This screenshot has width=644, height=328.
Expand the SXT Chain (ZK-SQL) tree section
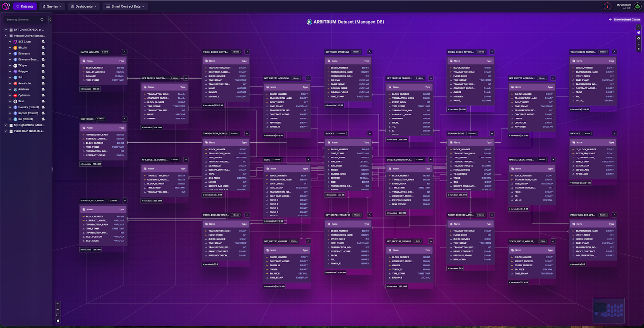(6, 30)
